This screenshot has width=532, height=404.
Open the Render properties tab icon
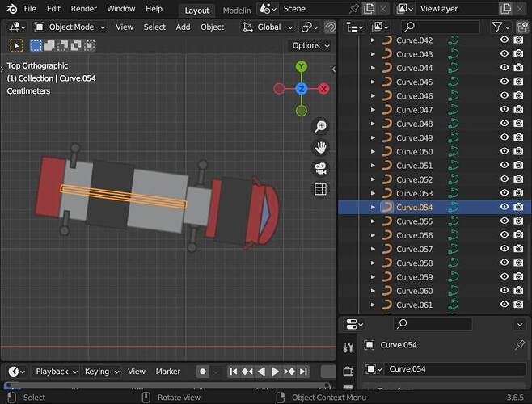point(348,371)
